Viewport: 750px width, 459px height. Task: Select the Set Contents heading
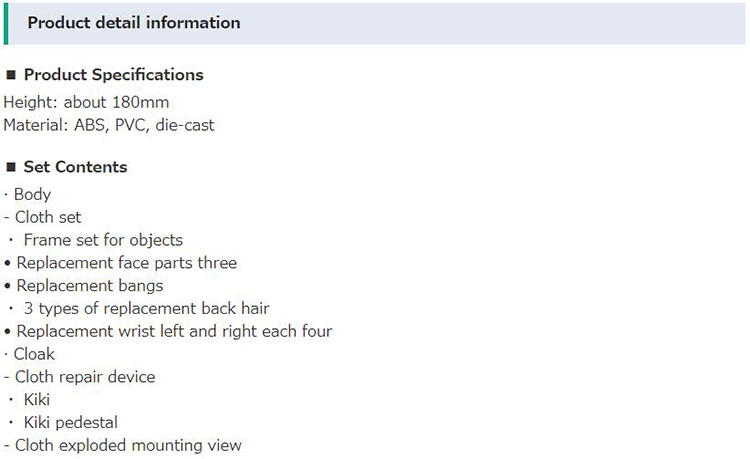coord(76,167)
